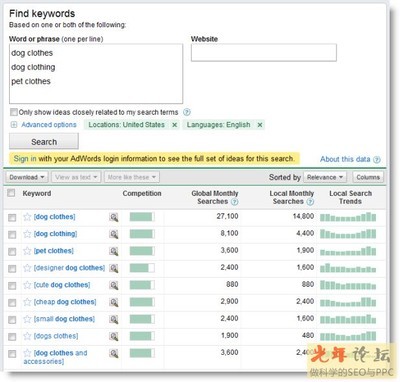Viewport: 400px width, 382px height.
Task: Open magnifier insights for [dog clothing]
Action: (x=114, y=234)
